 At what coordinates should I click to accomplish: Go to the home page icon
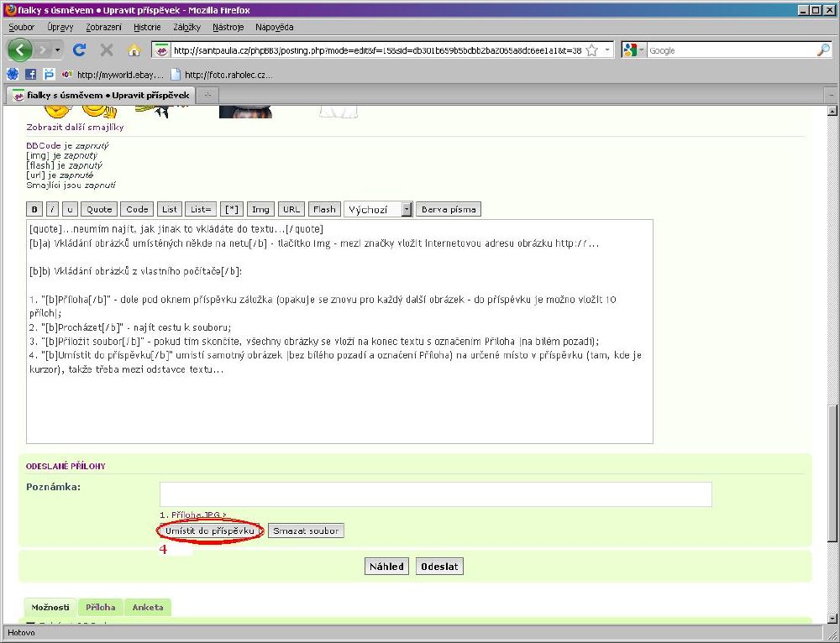coord(134,50)
